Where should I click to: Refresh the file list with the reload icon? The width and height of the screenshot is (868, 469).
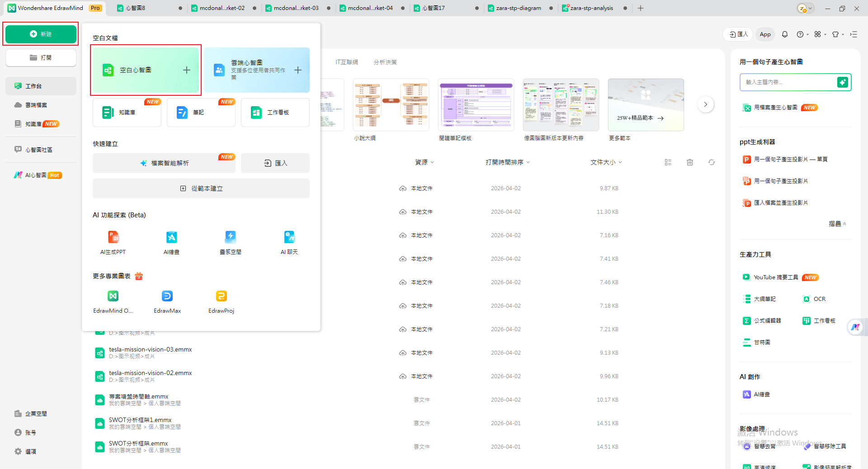tap(712, 162)
